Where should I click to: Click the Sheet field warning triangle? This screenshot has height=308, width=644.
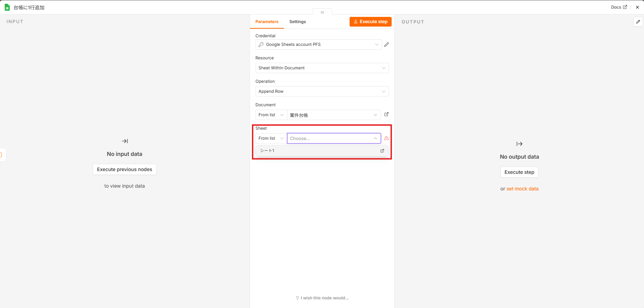pyautogui.click(x=386, y=138)
